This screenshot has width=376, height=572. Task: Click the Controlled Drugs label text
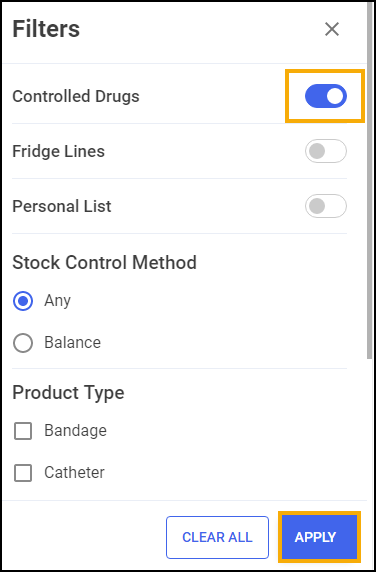pyautogui.click(x=76, y=96)
